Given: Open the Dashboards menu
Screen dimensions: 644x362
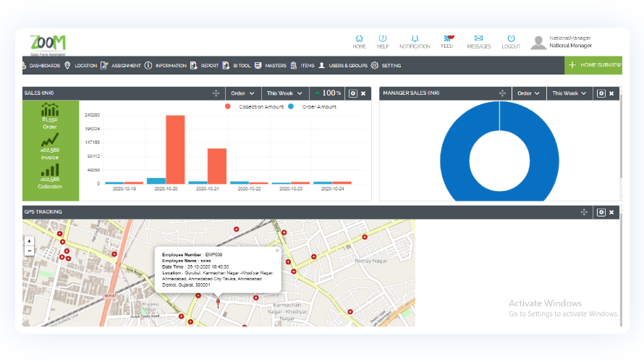Looking at the screenshot, I should (43, 66).
